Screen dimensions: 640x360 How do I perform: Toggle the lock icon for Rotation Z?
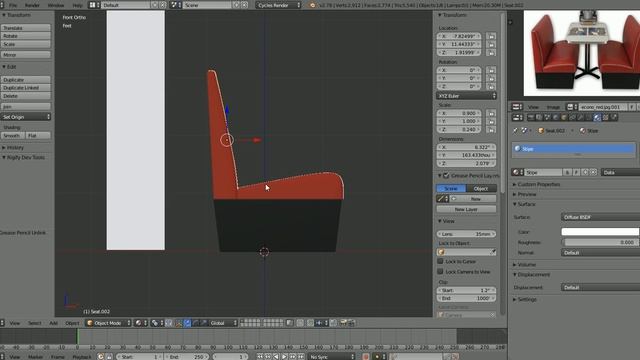point(491,87)
